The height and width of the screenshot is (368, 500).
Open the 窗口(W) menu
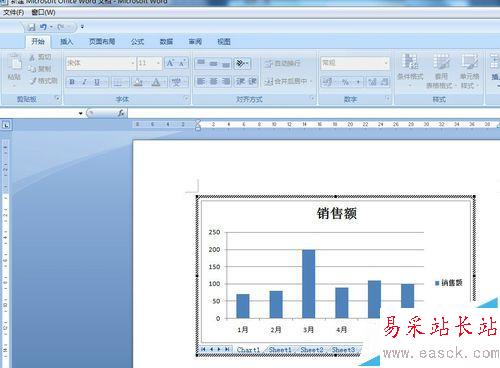click(x=43, y=13)
